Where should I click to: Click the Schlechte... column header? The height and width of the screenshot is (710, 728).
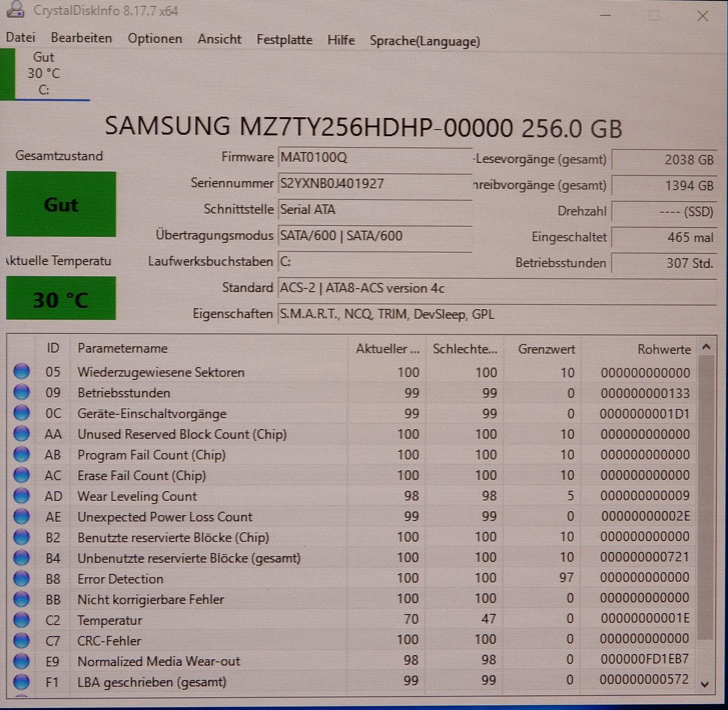point(464,349)
